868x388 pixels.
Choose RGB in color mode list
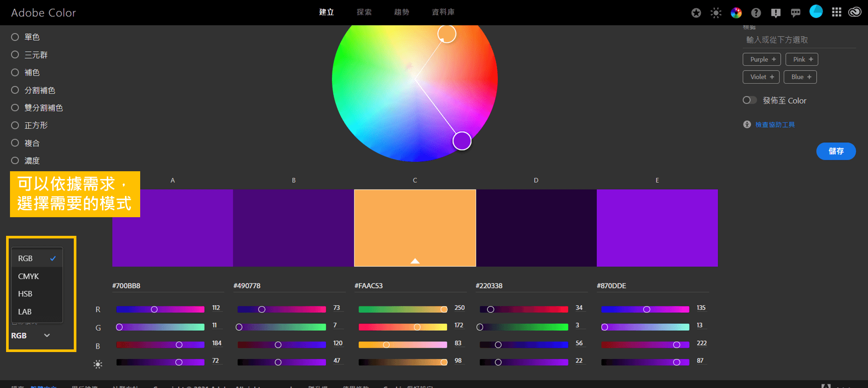tap(37, 258)
